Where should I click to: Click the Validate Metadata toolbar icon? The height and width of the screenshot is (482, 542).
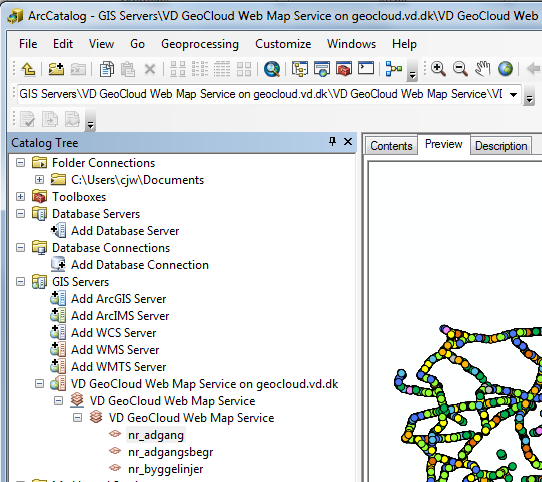click(x=27, y=119)
